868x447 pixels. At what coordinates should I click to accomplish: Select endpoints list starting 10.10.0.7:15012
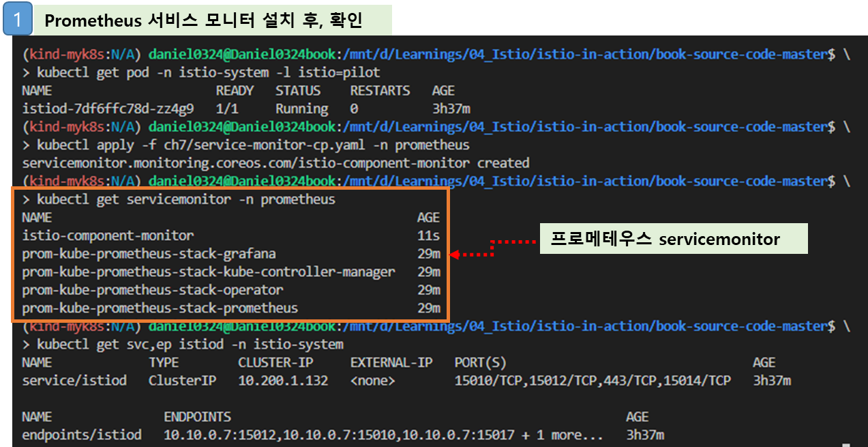(x=384, y=435)
